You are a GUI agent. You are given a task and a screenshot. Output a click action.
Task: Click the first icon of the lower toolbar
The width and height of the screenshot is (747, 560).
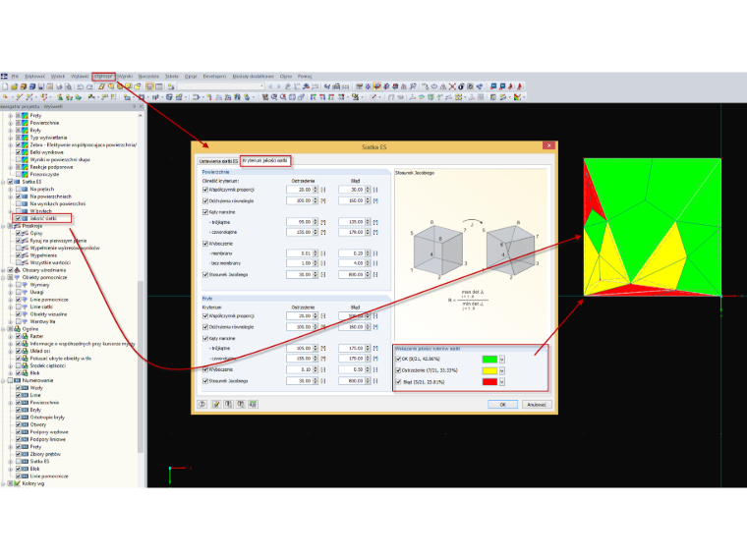(x=5, y=97)
